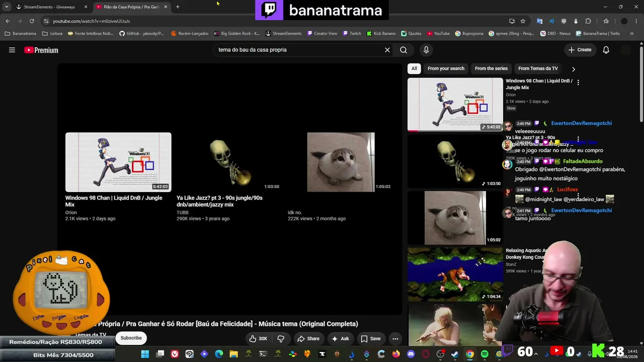This screenshot has width=644, height=362.
Task: Select the From your search chip
Action: pyautogui.click(x=446, y=68)
